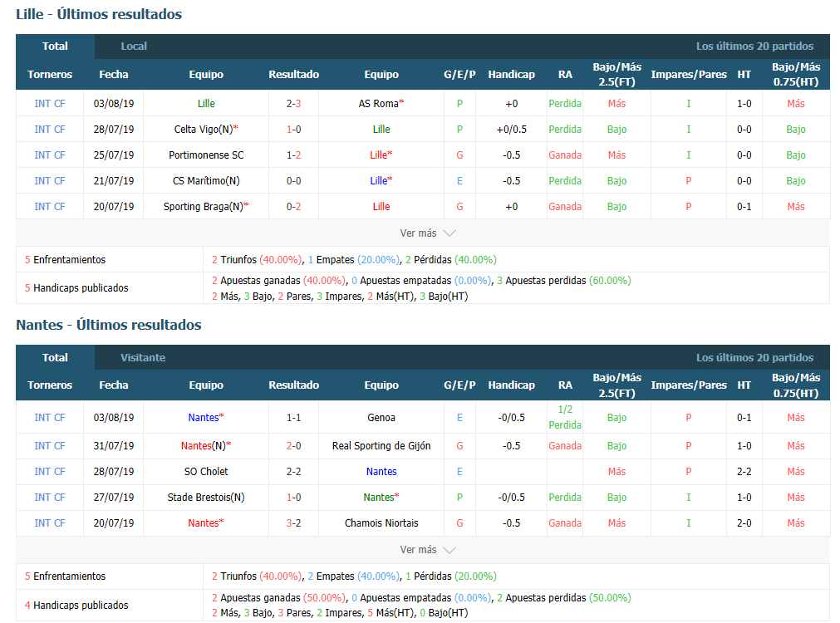Open the SO Cholet team link
Image resolution: width=840 pixels, height=623 pixels.
pos(206,471)
